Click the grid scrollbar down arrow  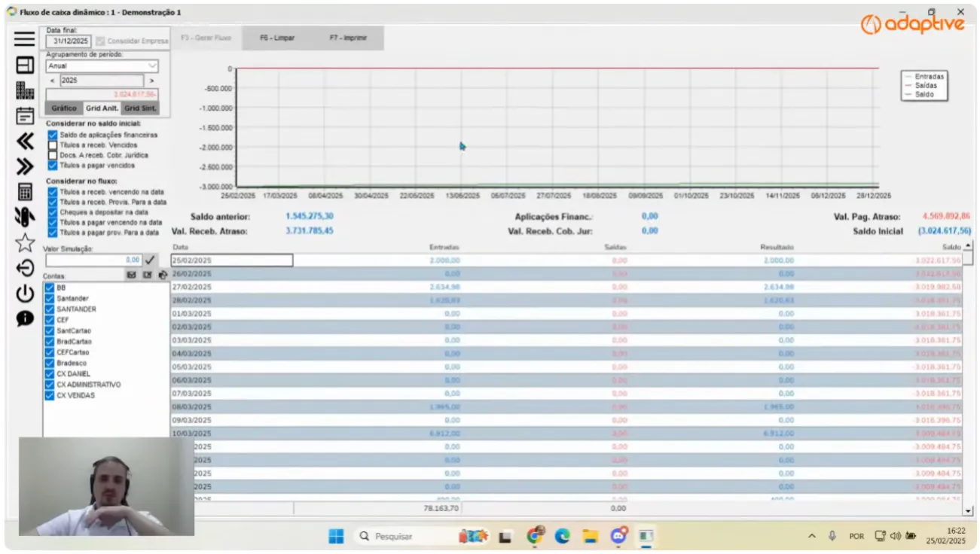(968, 510)
